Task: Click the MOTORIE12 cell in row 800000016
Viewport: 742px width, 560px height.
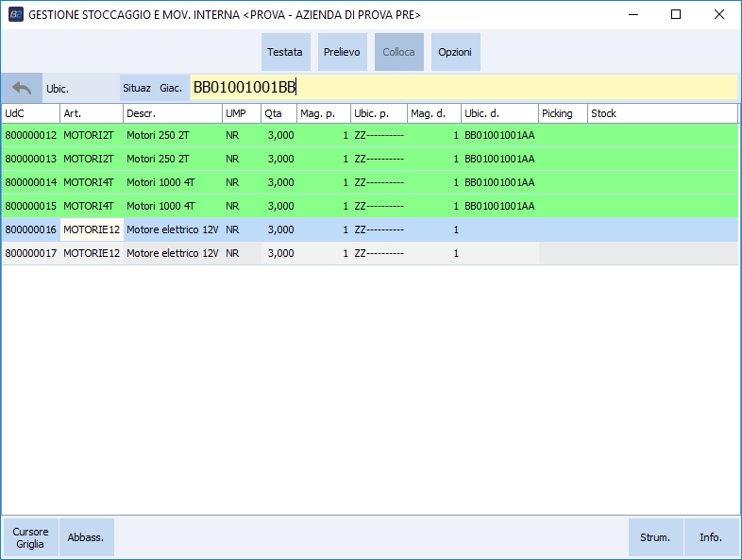Action: [x=92, y=229]
